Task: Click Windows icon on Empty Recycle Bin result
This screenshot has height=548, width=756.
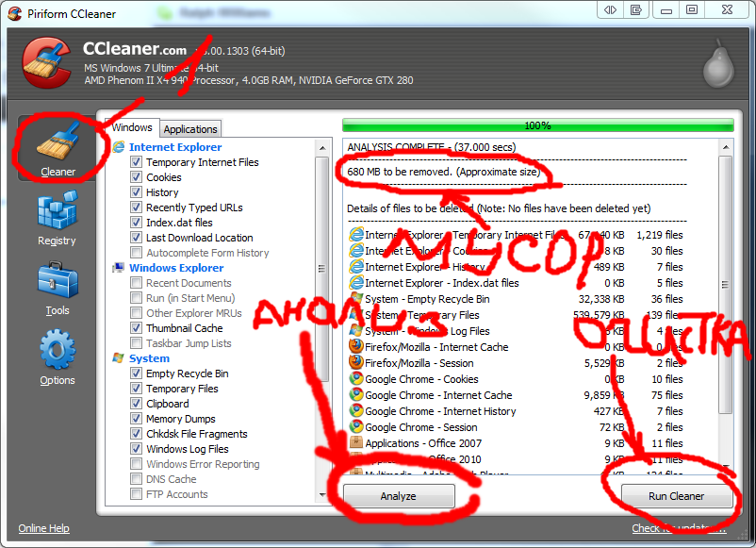Action: (x=356, y=299)
